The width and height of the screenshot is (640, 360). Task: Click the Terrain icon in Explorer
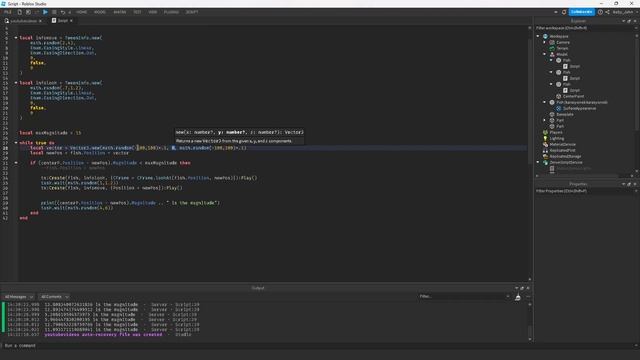point(552,48)
